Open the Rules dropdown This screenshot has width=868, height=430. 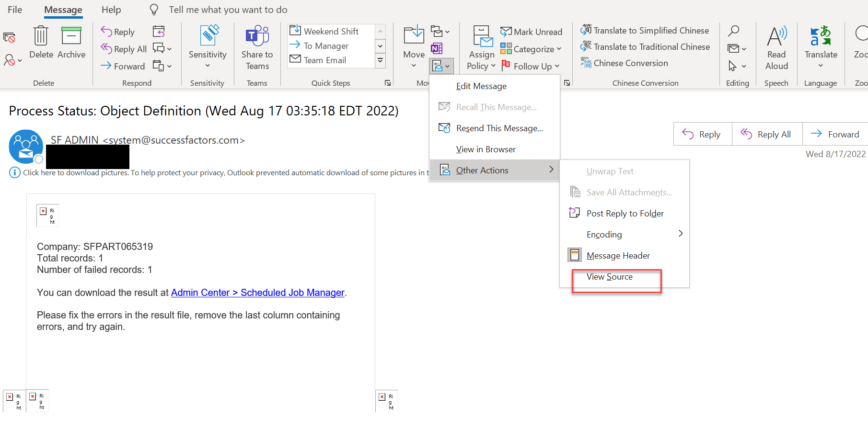(440, 32)
